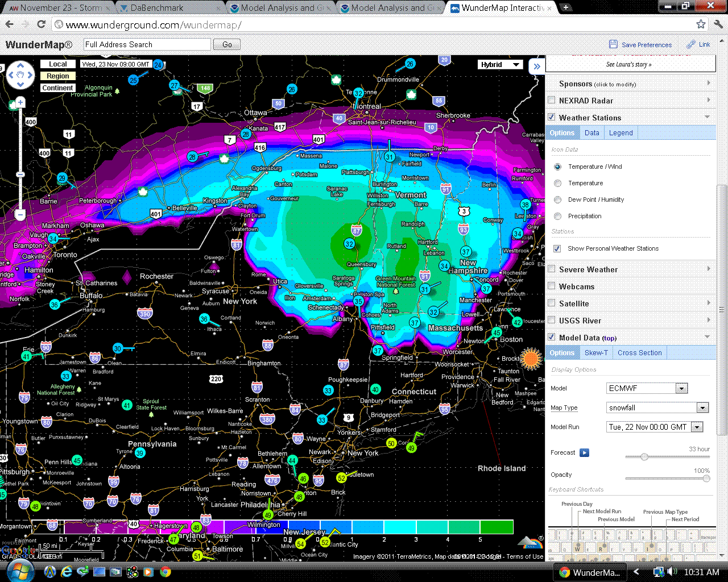
Task: Reload the WunderMap page
Action: [x=41, y=24]
